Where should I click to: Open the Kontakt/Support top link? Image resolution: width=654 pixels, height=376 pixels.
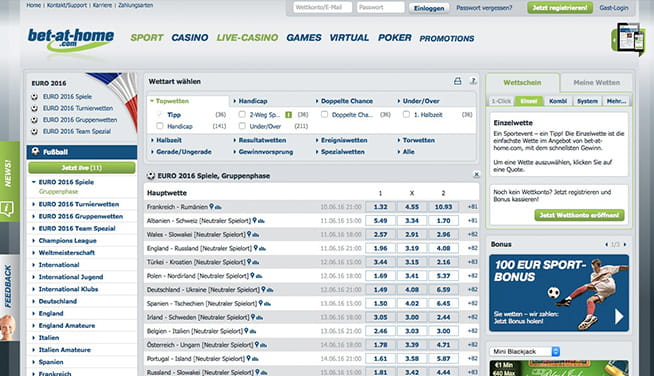pyautogui.click(x=67, y=5)
